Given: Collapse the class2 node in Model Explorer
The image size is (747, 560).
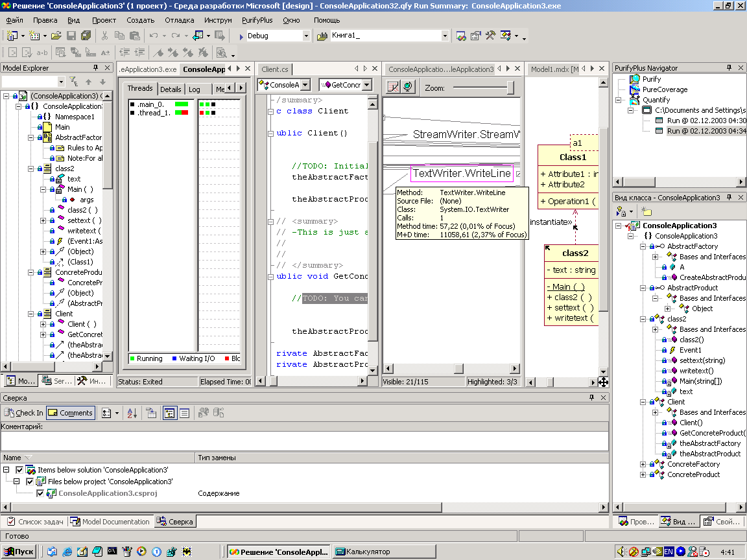Looking at the screenshot, I should point(31,169).
